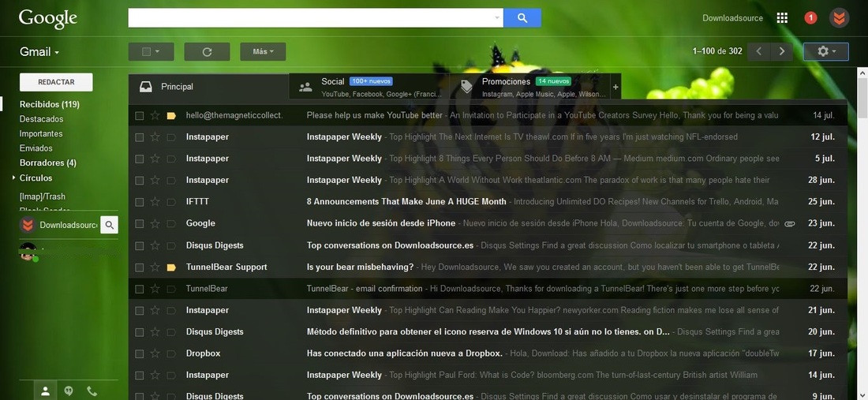Open the Gmail product dropdown
This screenshot has height=400, width=868.
(39, 52)
